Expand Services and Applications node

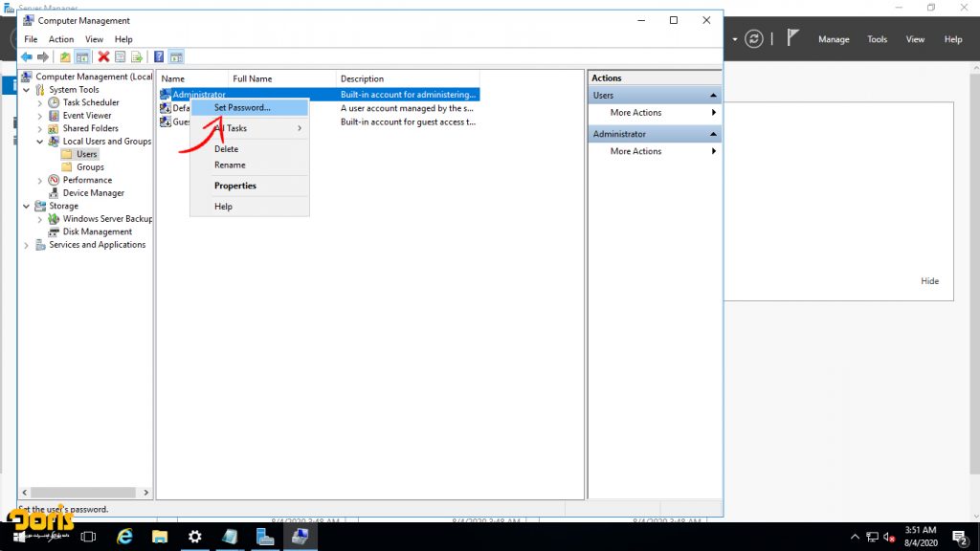(x=26, y=246)
